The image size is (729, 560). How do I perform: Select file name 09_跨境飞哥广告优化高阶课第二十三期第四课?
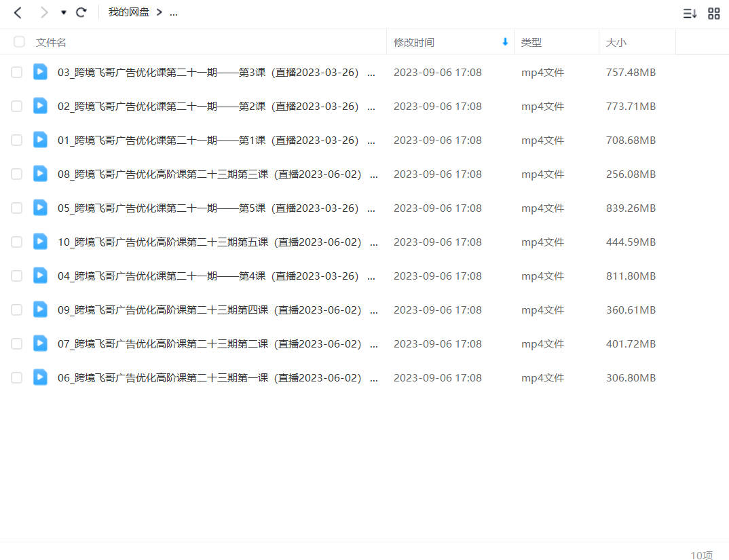[x=163, y=310]
